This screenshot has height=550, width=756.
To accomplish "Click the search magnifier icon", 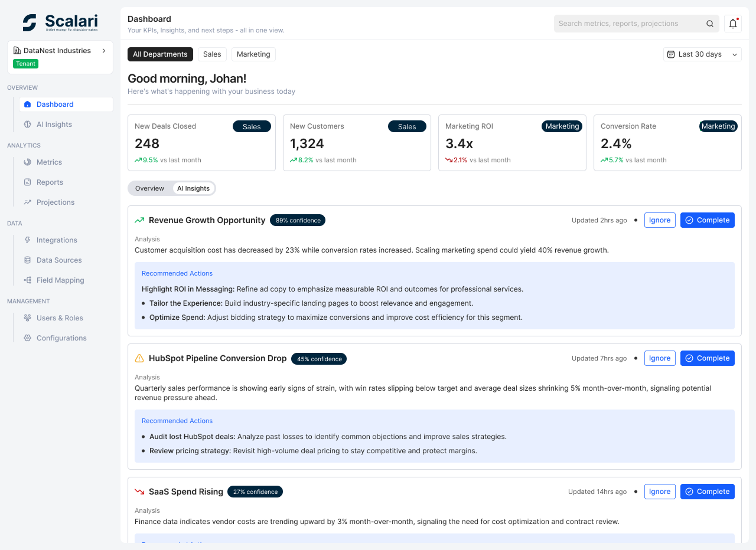I will click(710, 24).
